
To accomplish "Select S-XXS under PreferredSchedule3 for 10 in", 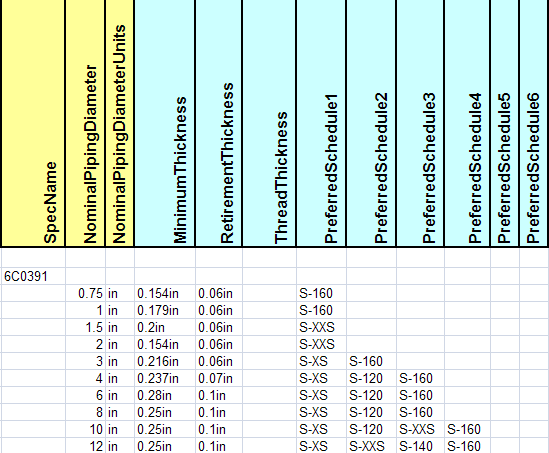I will [x=420, y=429].
